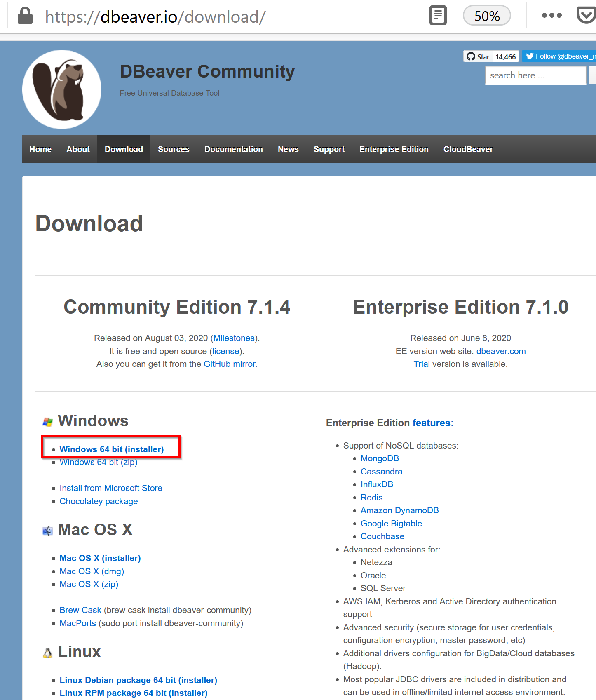
Task: Open the GitHub mirror link
Action: 230,364
